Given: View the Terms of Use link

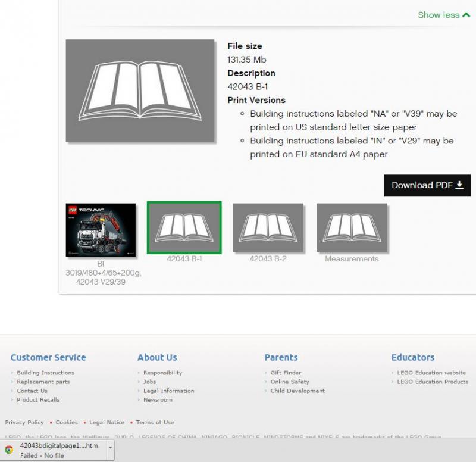Looking at the screenshot, I should (x=155, y=422).
